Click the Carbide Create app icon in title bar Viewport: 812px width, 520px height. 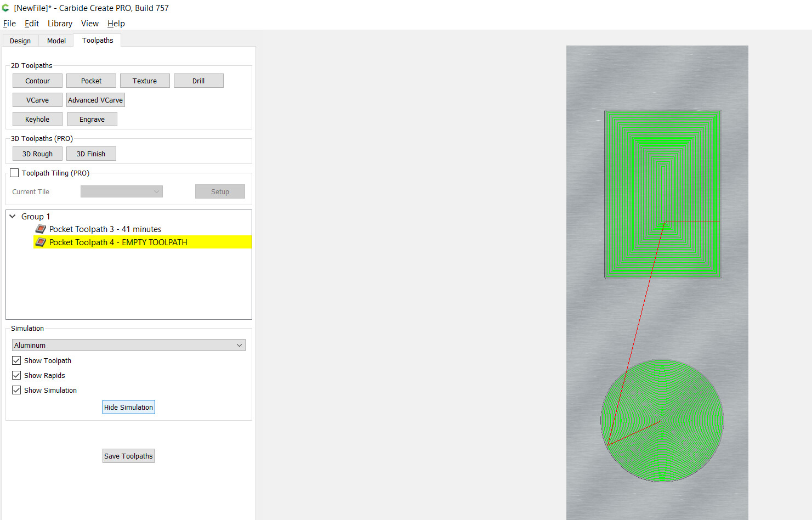5,8
